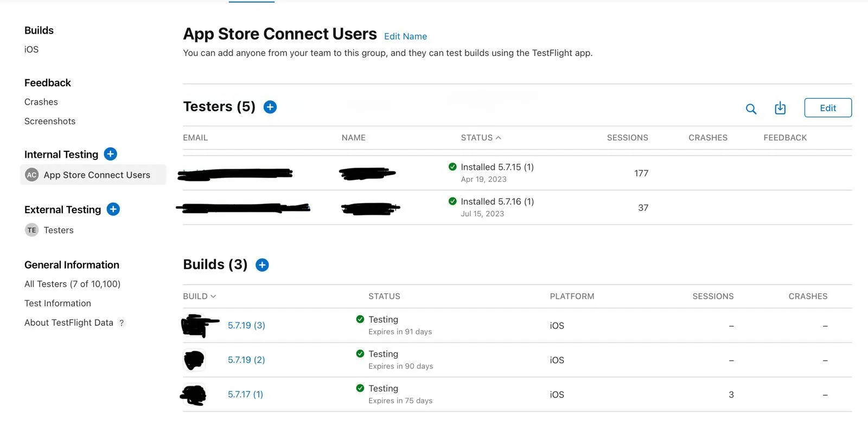The height and width of the screenshot is (443, 868).
Task: Click the Edit button for testers
Action: [827, 108]
